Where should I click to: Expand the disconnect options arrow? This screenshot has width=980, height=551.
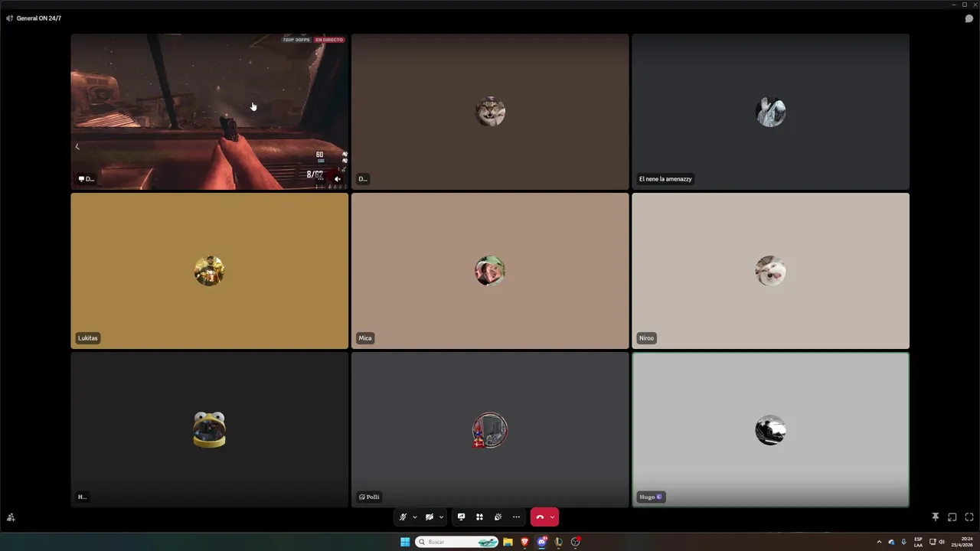tap(553, 517)
